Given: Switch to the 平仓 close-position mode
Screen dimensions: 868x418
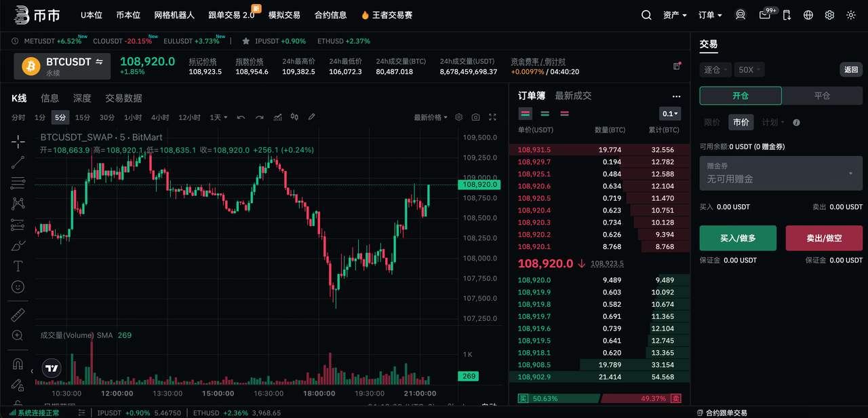Looking at the screenshot, I should [x=822, y=96].
